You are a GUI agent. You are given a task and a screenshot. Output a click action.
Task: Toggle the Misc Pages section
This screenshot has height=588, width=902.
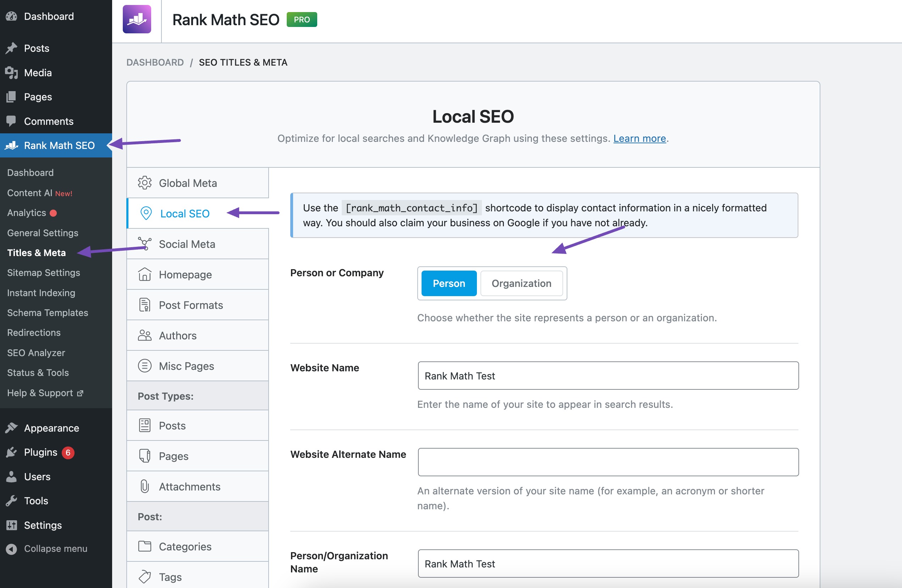click(186, 366)
